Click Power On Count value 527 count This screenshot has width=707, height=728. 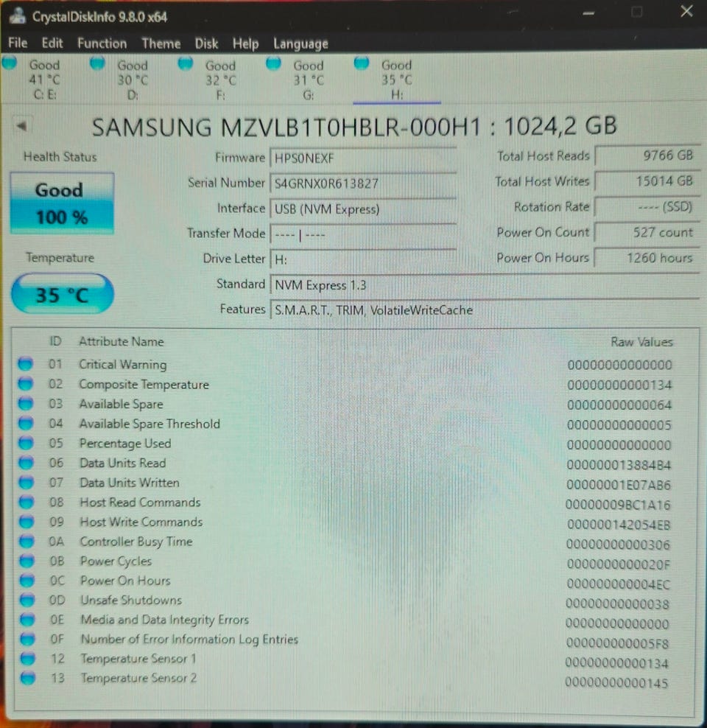(x=647, y=232)
